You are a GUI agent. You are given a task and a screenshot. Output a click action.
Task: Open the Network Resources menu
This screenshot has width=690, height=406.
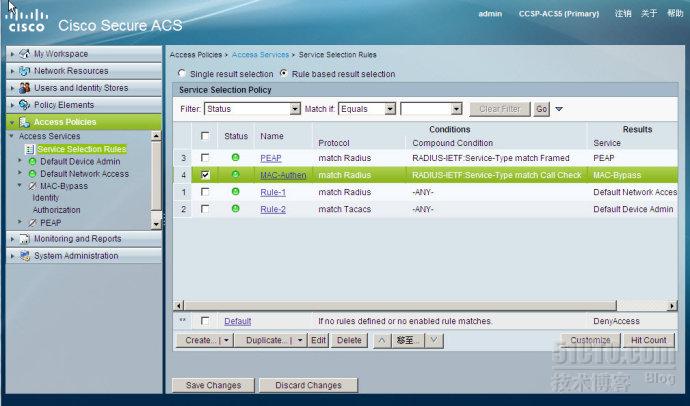pyautogui.click(x=84, y=71)
